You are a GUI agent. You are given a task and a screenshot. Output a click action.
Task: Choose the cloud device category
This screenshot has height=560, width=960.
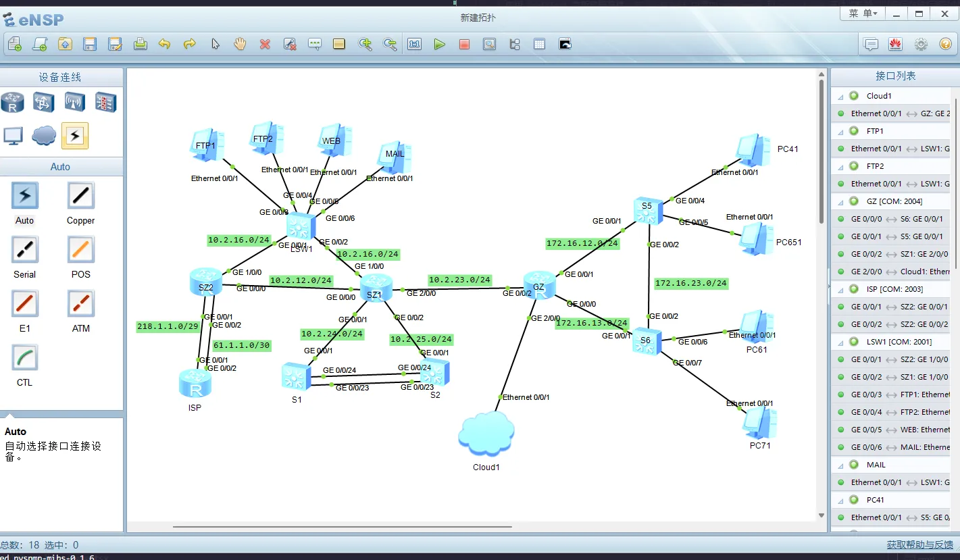pos(44,136)
